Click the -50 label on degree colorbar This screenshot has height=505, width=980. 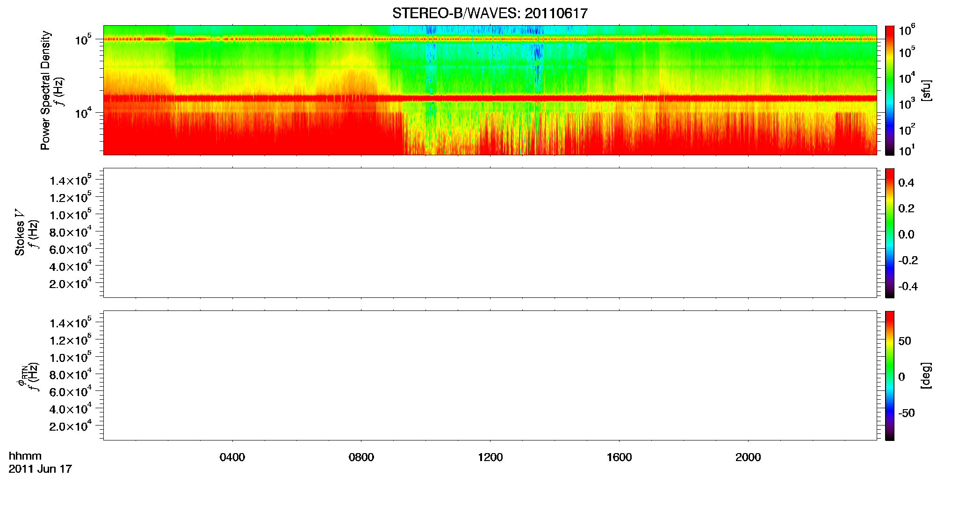coord(907,413)
